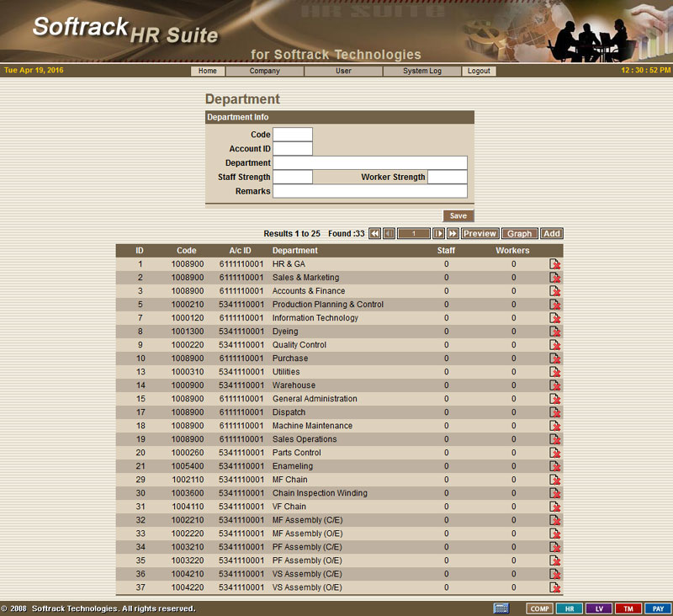This screenshot has height=616, width=673.
Task: Click the Save button
Action: coord(458,216)
